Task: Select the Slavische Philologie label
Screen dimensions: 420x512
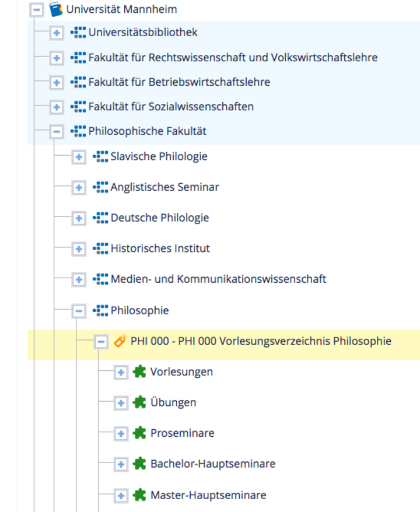Action: 159,156
